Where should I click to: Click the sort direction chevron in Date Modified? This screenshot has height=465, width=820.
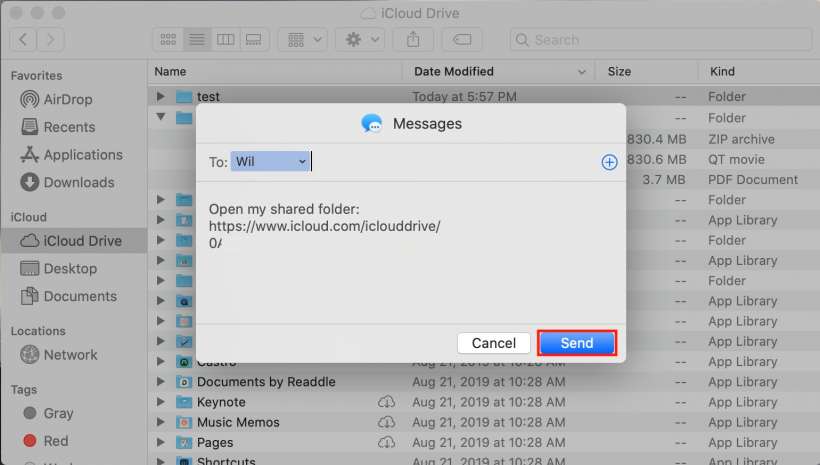(582, 72)
